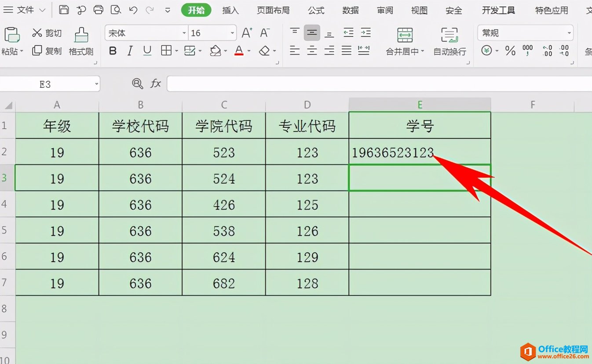Screen dimensions: 592x364
Task: Toggle horizontal center alignment
Action: [312, 51]
